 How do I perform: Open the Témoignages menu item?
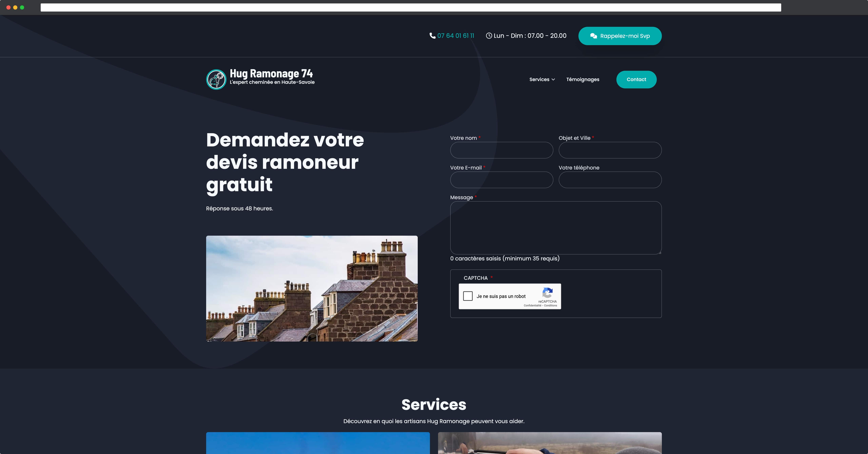(x=583, y=80)
